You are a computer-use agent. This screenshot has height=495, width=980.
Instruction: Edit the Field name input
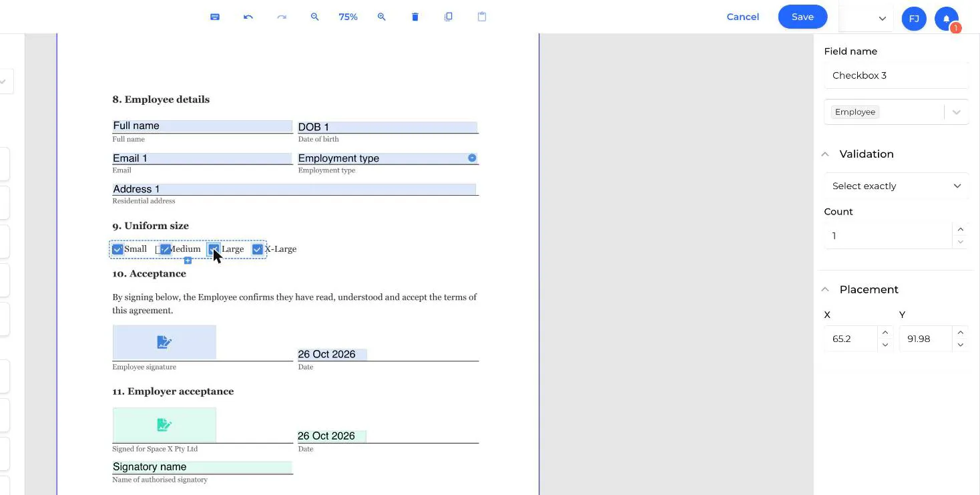click(897, 75)
